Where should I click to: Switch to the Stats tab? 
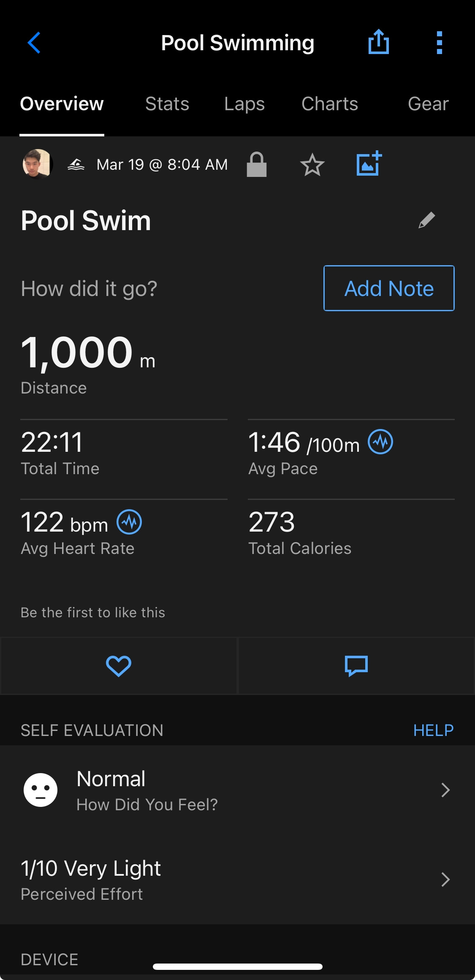coord(167,104)
